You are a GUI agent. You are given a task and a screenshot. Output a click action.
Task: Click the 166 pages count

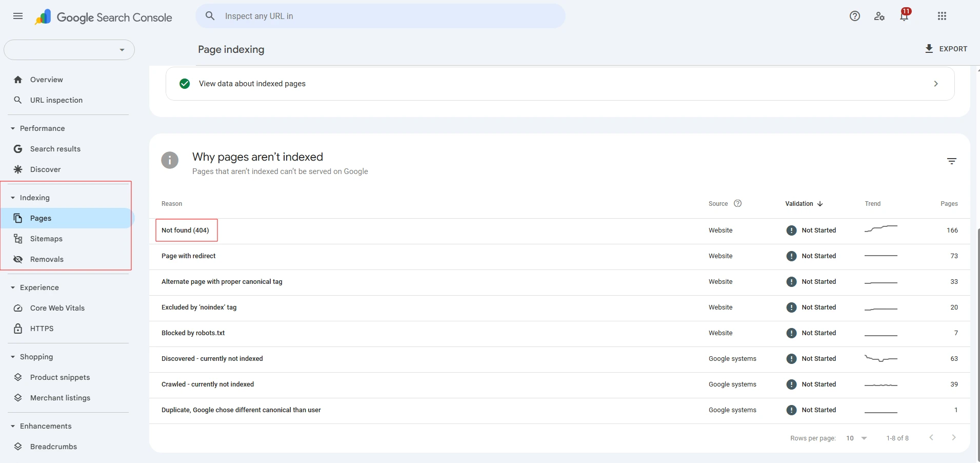pos(952,230)
